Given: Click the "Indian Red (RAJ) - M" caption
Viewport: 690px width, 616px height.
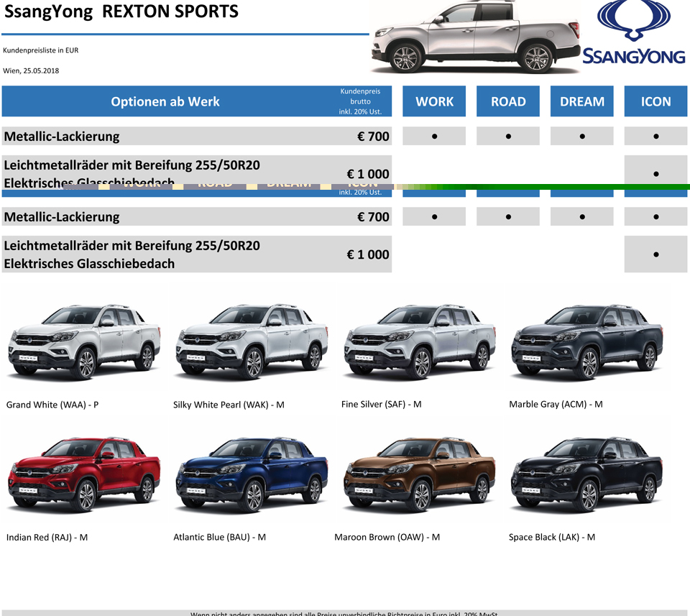Looking at the screenshot, I should (47, 537).
